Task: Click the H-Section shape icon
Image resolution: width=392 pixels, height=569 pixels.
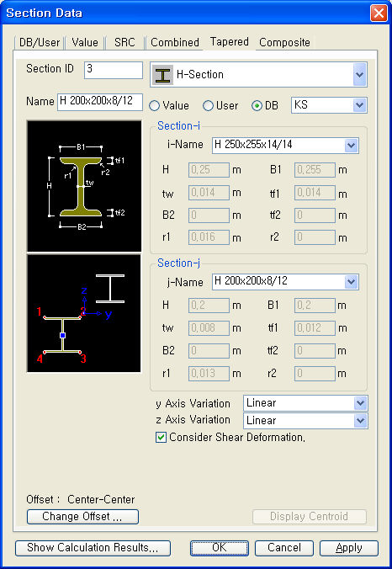Action: point(163,75)
